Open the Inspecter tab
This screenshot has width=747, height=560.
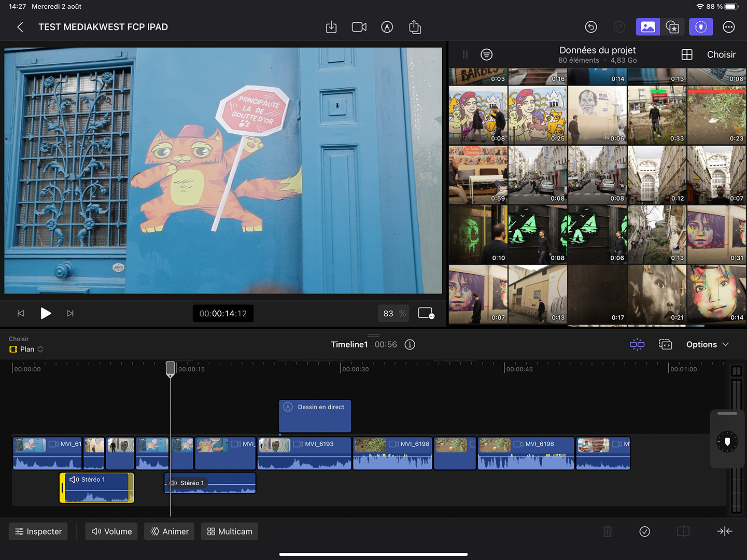click(x=38, y=531)
